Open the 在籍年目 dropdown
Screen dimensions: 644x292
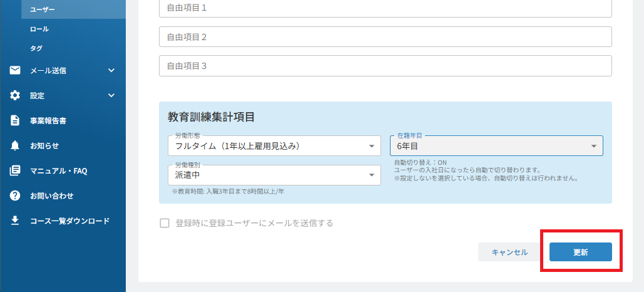(496, 146)
